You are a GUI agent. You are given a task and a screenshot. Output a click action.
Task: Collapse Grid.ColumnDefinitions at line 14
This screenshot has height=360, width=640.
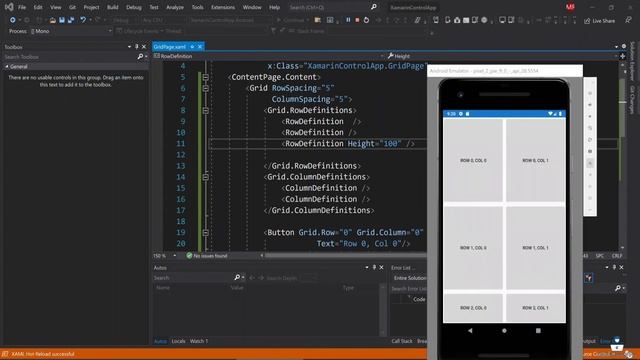(x=206, y=177)
